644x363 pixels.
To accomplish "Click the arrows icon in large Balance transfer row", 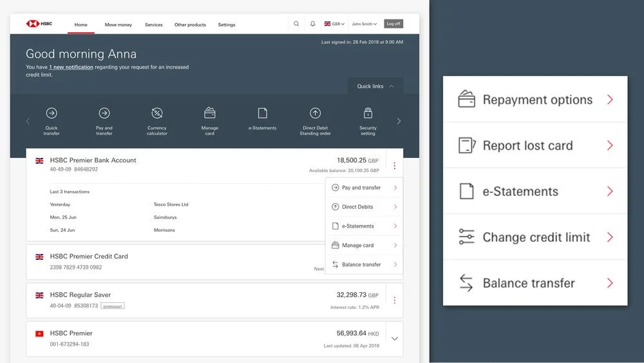I will pyautogui.click(x=466, y=283).
